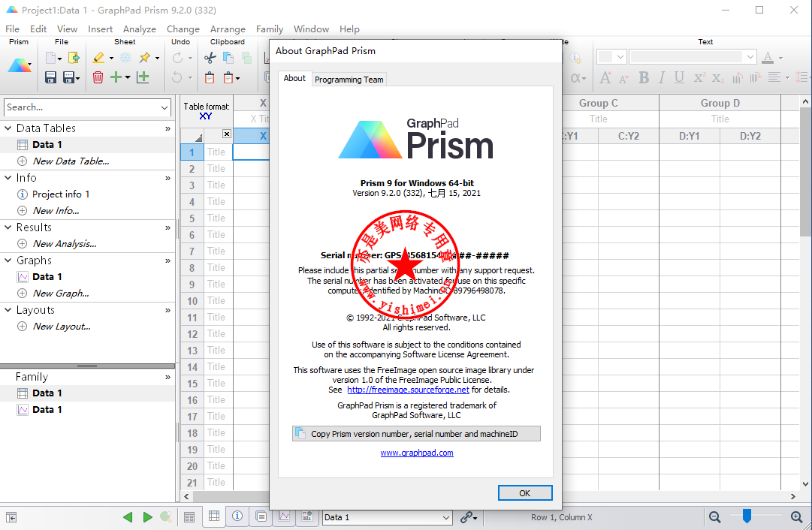The height and width of the screenshot is (530, 812).
Task: Click the green plus with axes icon
Action: click(143, 77)
